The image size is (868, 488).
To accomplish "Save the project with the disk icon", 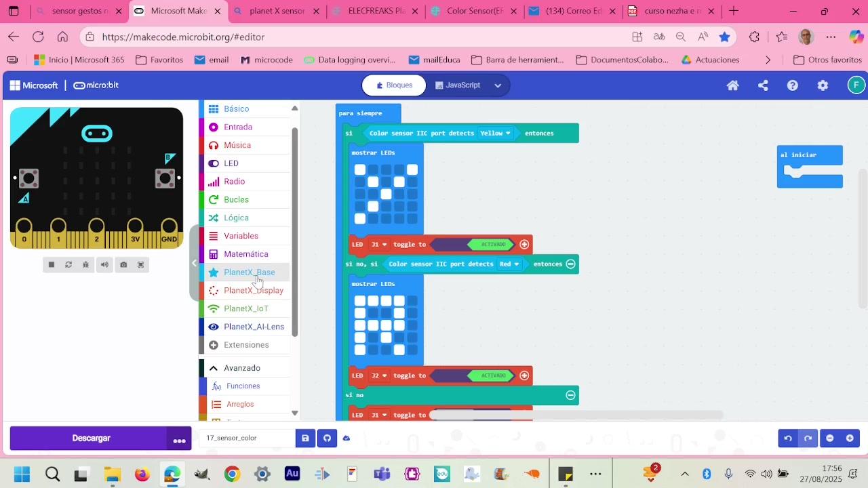I will point(305,439).
